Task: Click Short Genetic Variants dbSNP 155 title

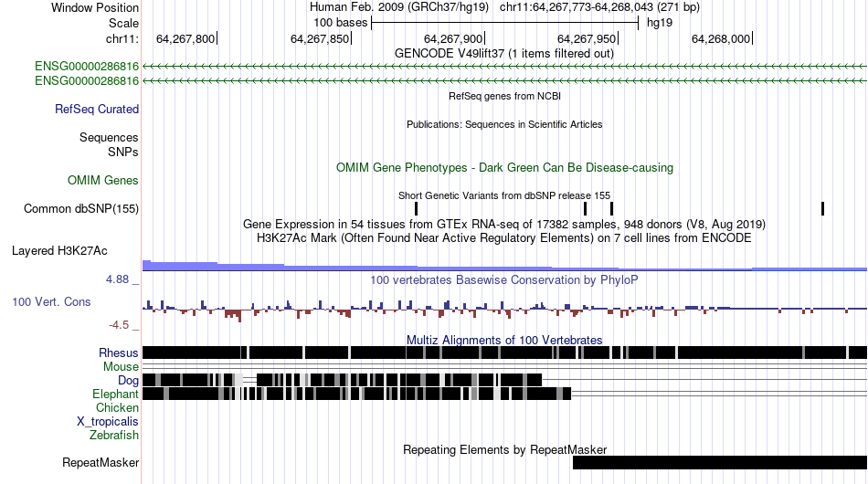Action: [504, 195]
